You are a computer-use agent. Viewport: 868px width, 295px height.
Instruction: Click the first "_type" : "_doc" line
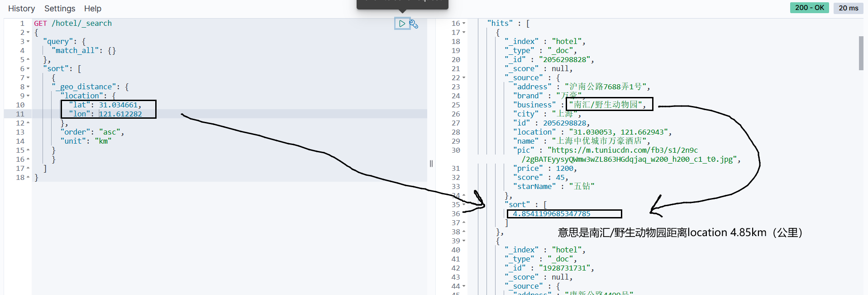[541, 50]
